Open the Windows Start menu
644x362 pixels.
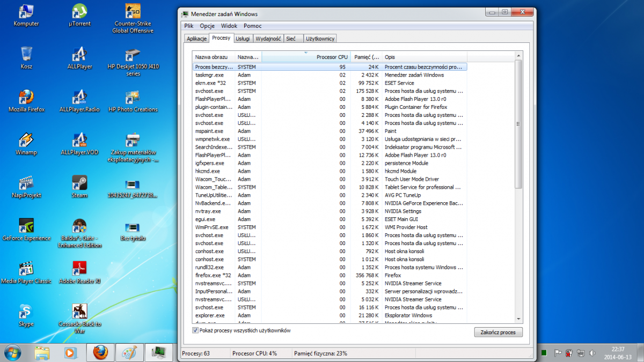point(12,352)
